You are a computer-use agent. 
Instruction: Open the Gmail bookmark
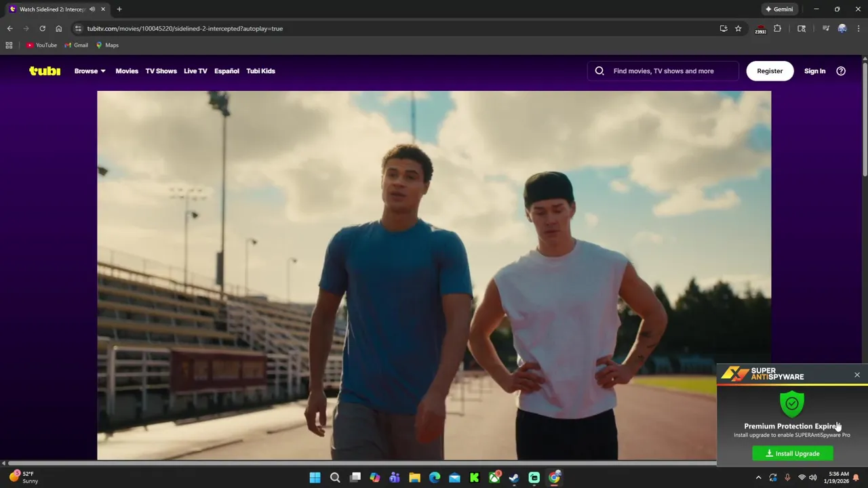[76, 45]
